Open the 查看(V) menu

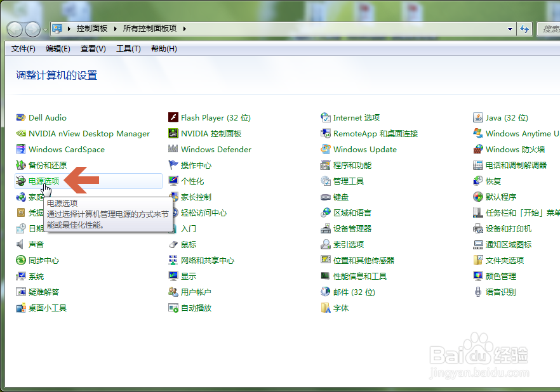click(93, 49)
